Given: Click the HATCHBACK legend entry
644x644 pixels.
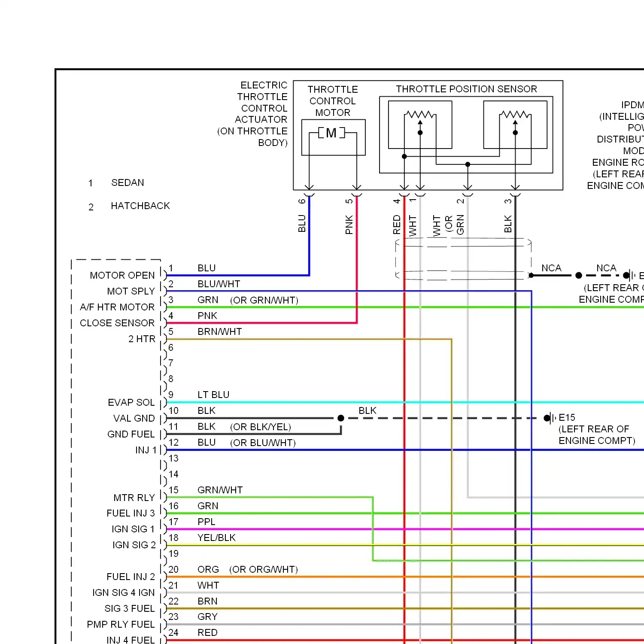Looking at the screenshot, I should 140,206.
